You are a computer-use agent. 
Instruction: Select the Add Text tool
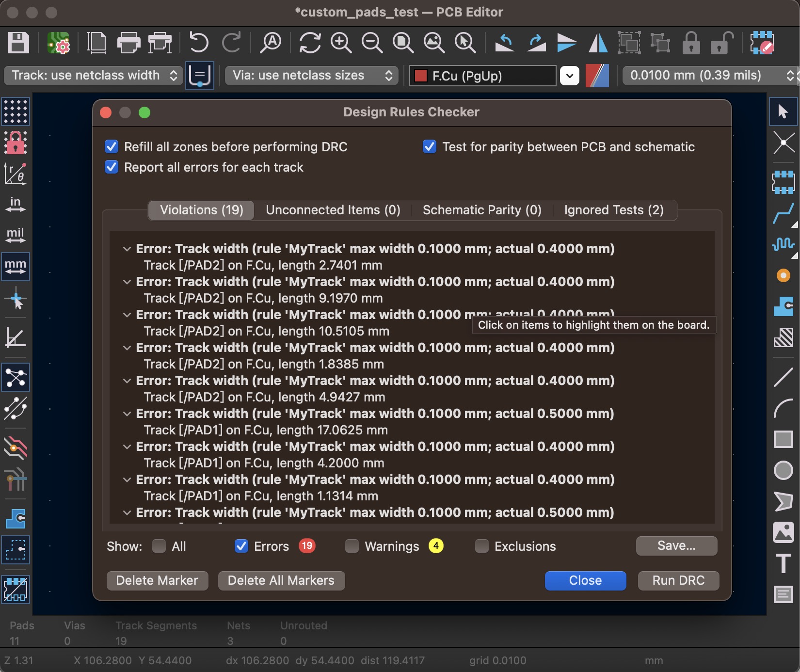783,563
